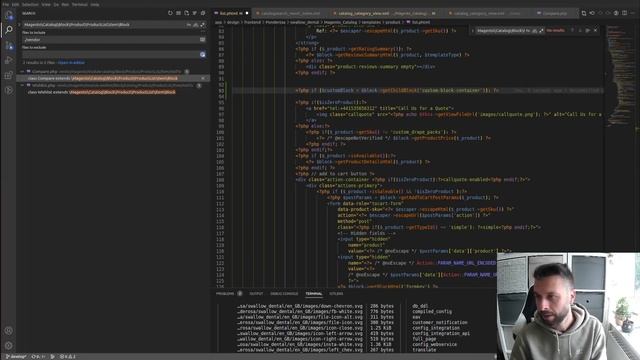
Task: Open the Terminal menu
Action: (x=80, y=4)
